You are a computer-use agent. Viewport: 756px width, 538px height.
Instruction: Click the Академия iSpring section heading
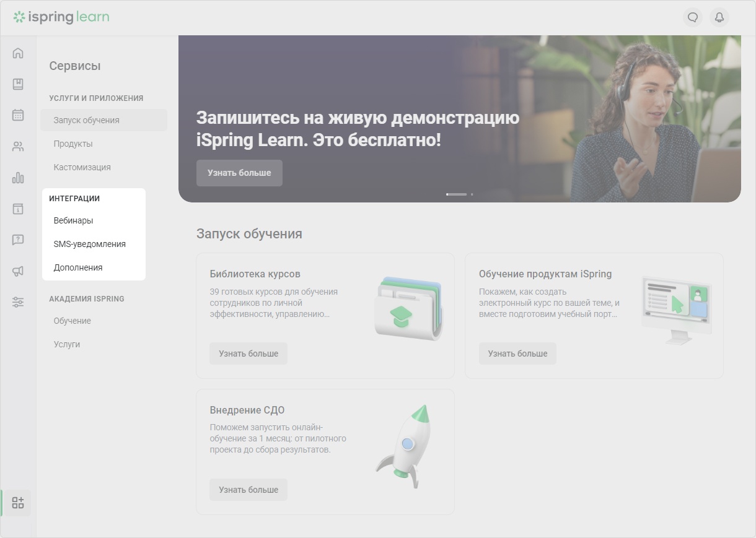click(87, 298)
